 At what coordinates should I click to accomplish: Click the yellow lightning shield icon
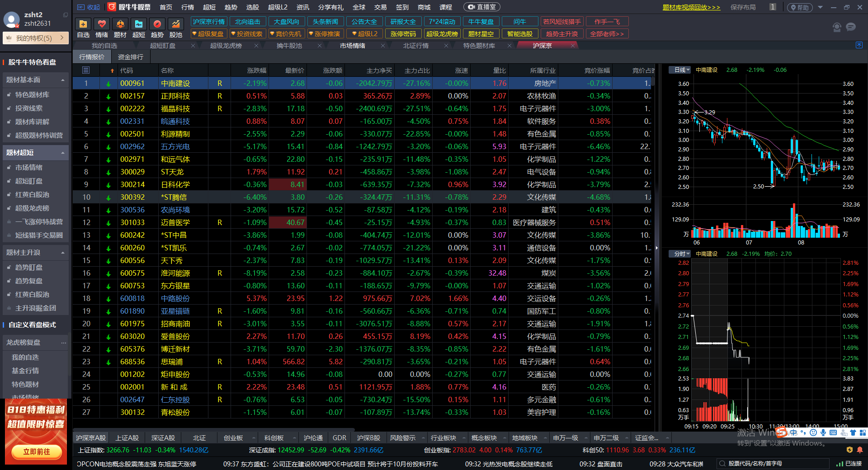pos(849,450)
